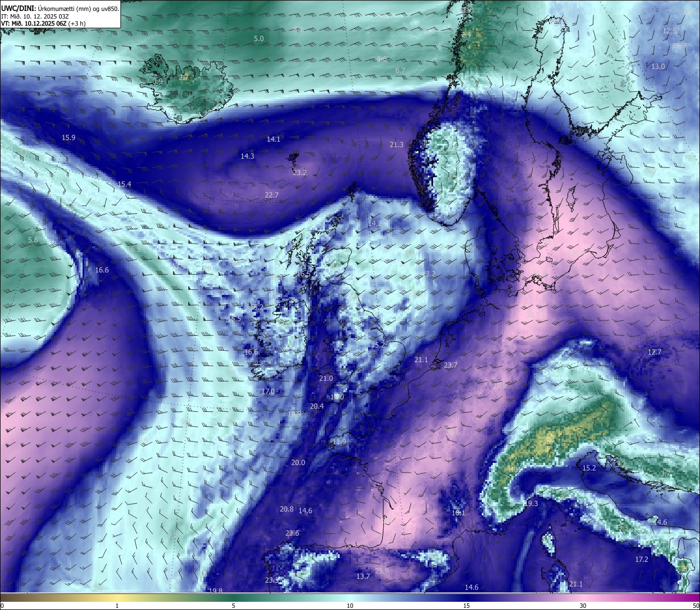Click the 5.8 value at the western edge
This screenshot has width=700, height=610.
pos(33,240)
